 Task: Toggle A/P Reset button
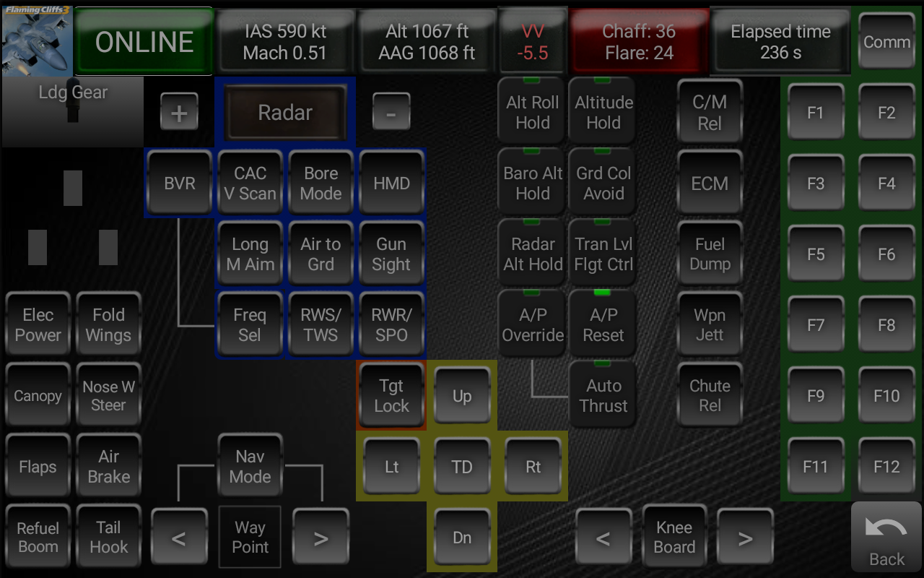(603, 325)
